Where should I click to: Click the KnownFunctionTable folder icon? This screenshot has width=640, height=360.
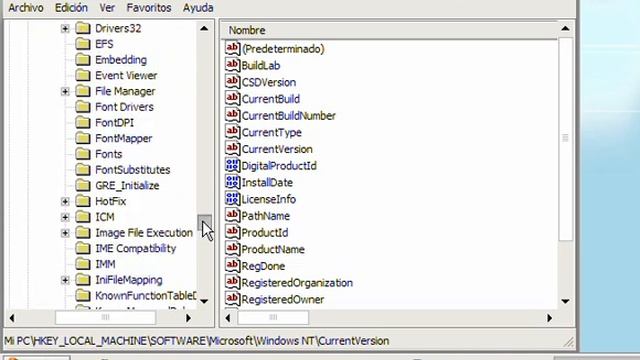coord(83,296)
